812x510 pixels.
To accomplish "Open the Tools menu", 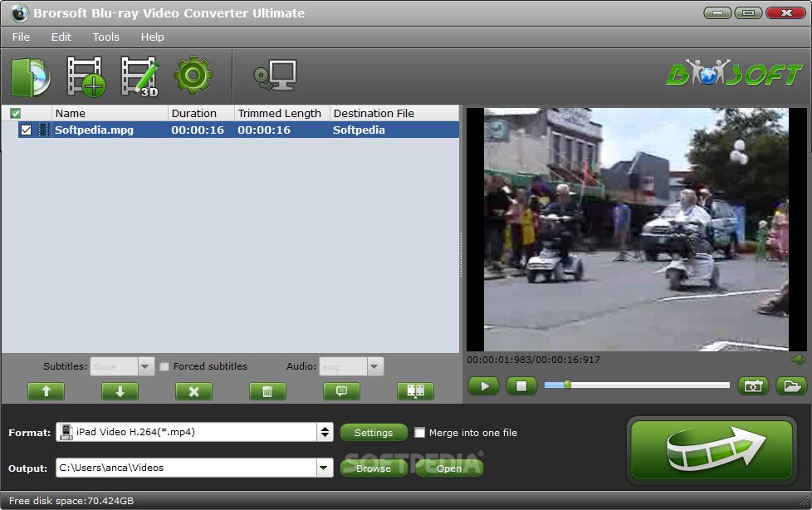I will (x=105, y=37).
